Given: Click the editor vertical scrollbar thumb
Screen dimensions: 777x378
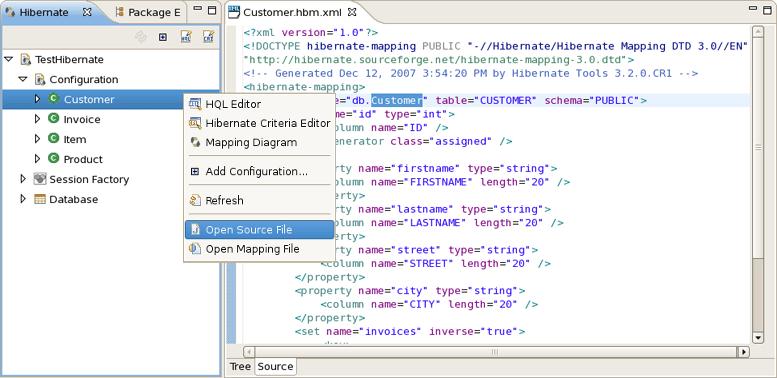Looking at the screenshot, I should pos(757,147).
